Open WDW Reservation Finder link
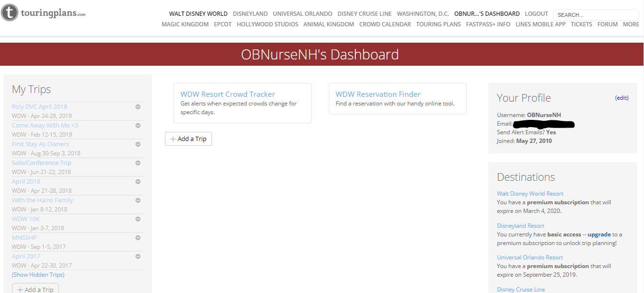The image size is (644, 293). coord(378,94)
